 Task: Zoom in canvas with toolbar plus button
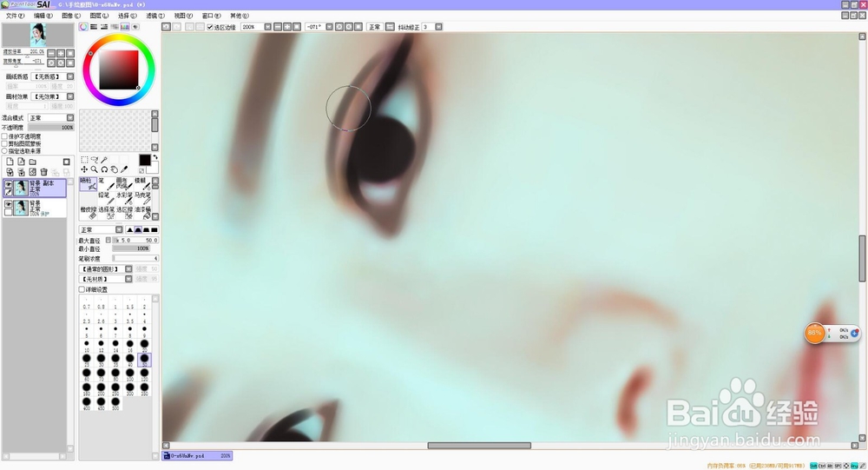[287, 27]
